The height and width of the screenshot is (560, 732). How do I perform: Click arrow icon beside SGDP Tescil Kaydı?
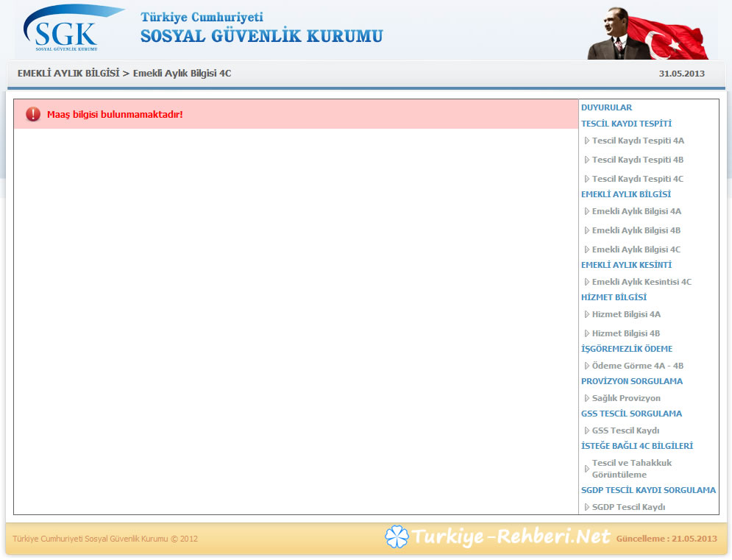[586, 507]
